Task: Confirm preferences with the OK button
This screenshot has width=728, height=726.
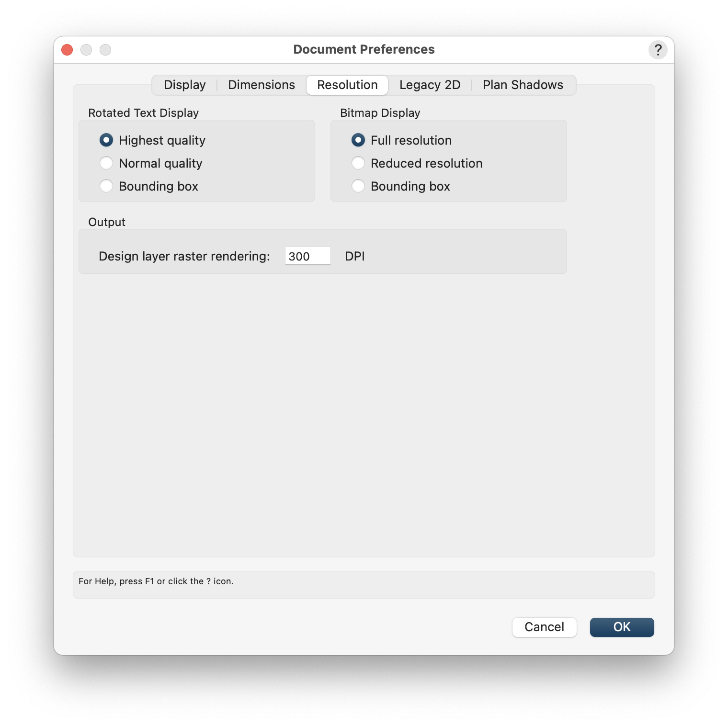Action: [x=622, y=627]
